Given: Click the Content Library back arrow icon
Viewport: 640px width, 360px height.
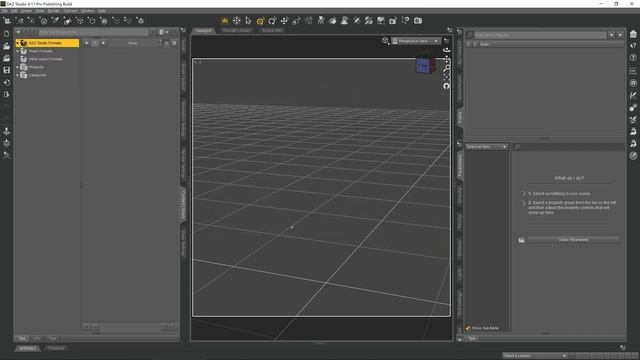Looking at the screenshot, I should (18, 32).
